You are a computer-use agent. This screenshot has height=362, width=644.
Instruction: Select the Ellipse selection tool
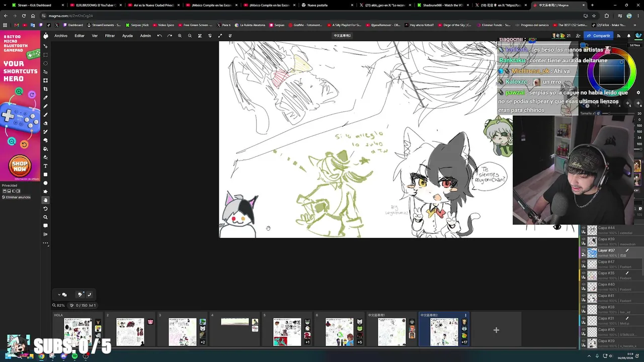click(45, 63)
